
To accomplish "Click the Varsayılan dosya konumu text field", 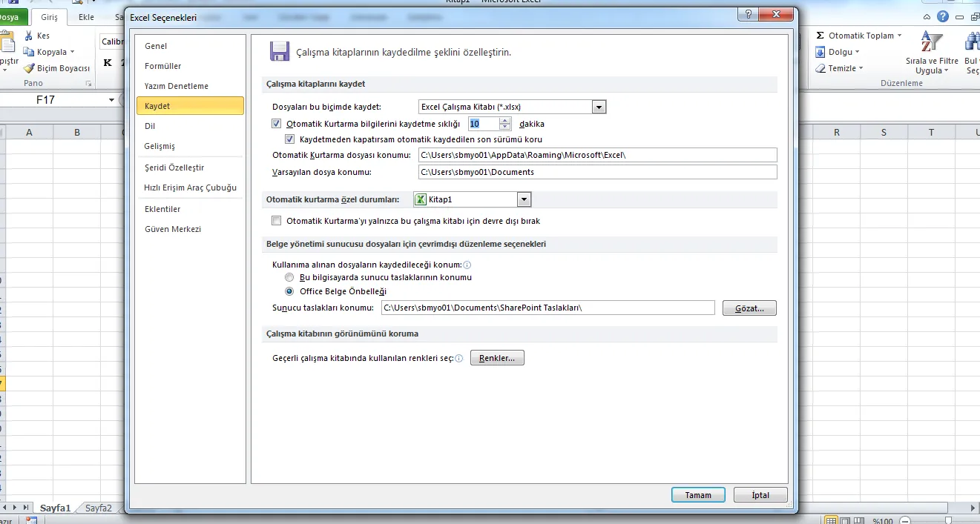I will click(x=597, y=172).
